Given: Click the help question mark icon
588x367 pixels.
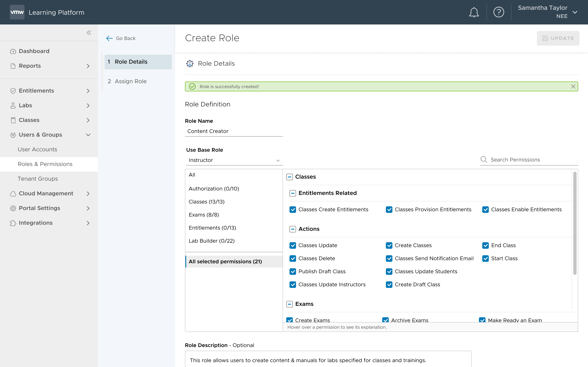Looking at the screenshot, I should coord(499,12).
